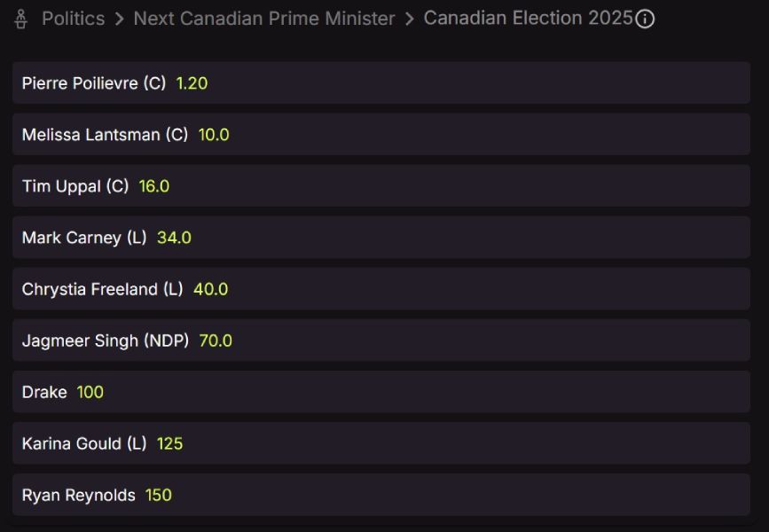Image resolution: width=769 pixels, height=532 pixels.
Task: Choose Ryan Reynolds at 150 odds
Action: [159, 495]
